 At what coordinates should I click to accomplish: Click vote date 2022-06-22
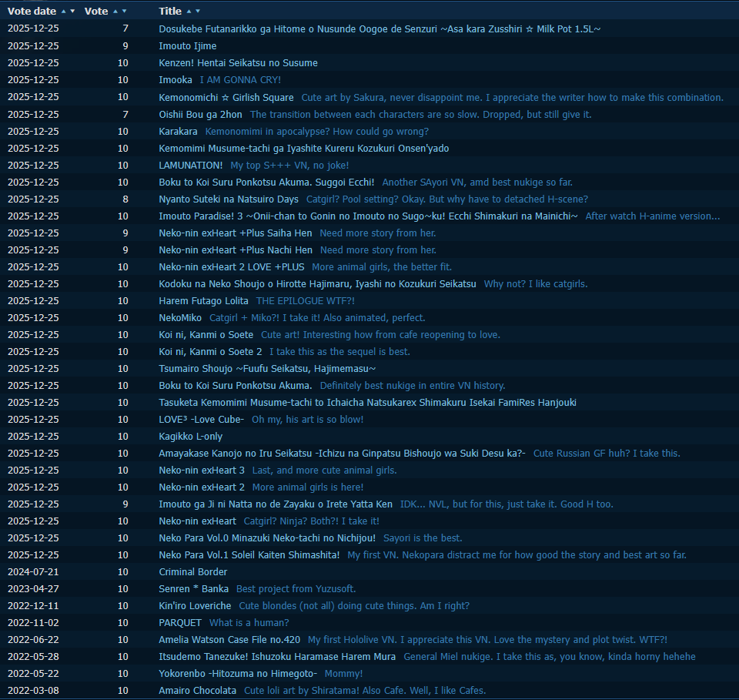tap(33, 640)
